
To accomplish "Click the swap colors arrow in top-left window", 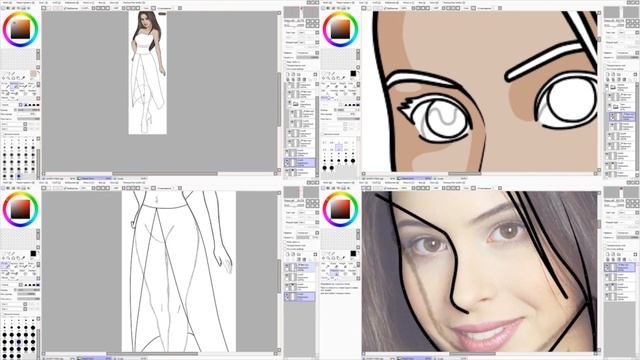I will coord(38,72).
